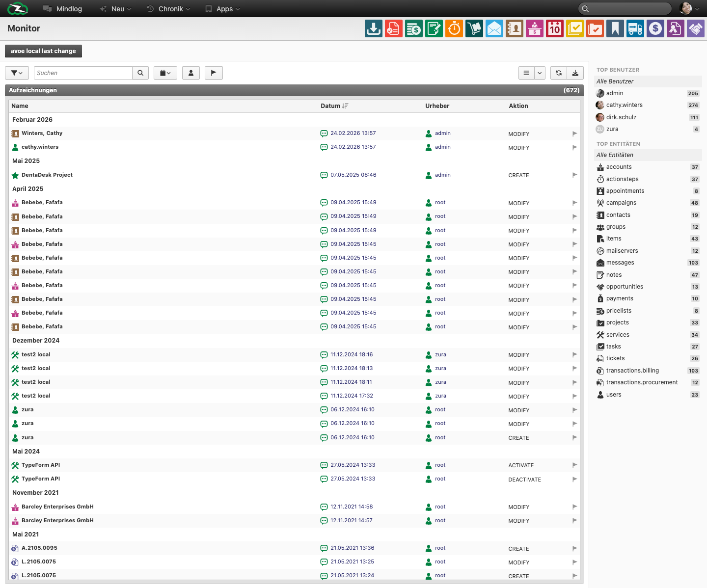Expand the DentaDesk Project record arrow

574,175
